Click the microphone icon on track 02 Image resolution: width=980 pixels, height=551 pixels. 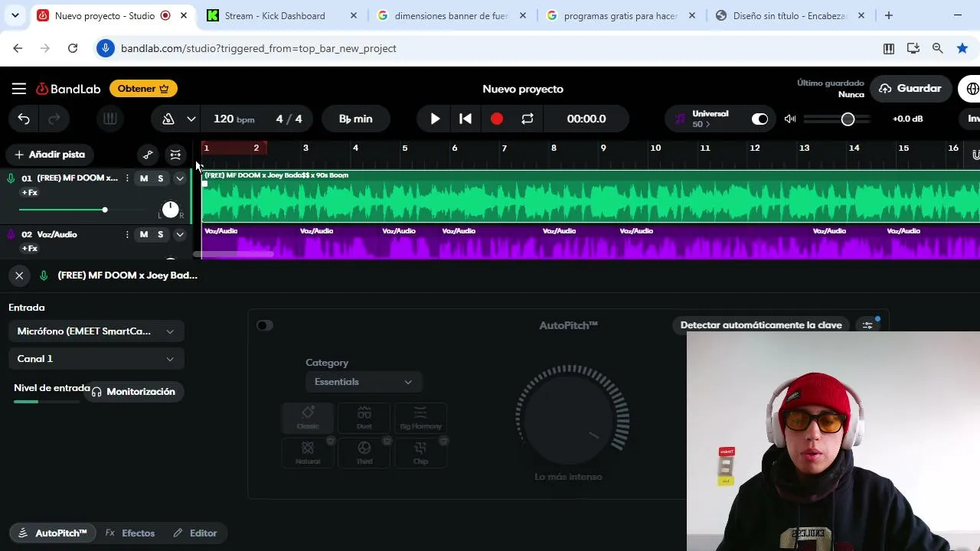pyautogui.click(x=11, y=234)
